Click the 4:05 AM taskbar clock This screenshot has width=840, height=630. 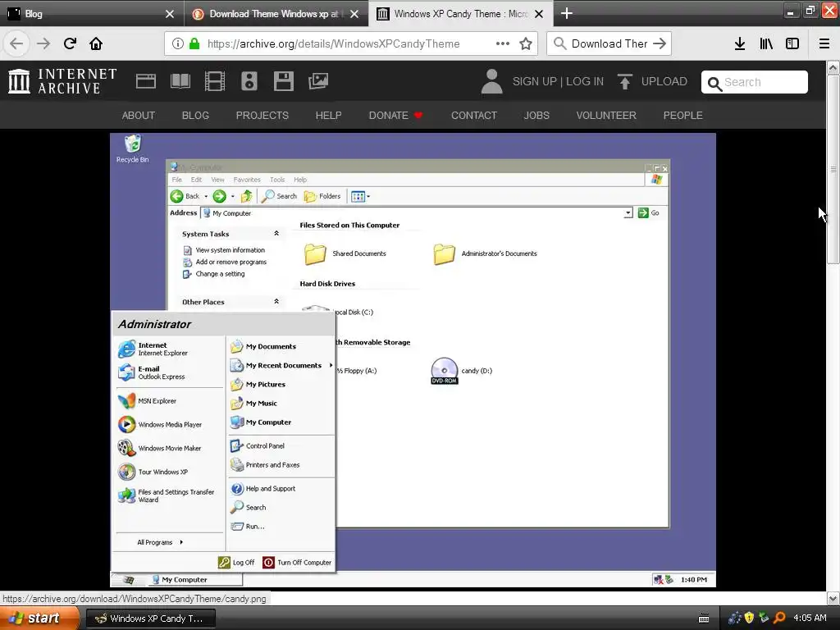click(810, 619)
